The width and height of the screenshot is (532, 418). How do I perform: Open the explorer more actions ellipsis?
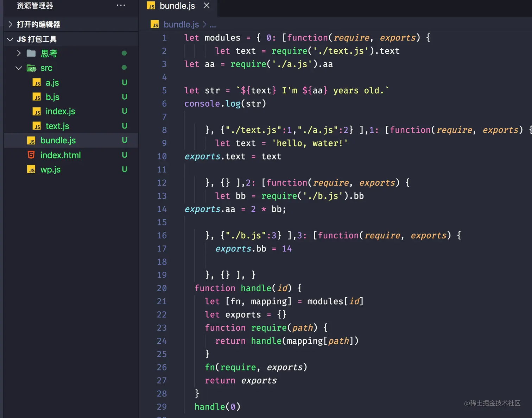pos(121,5)
